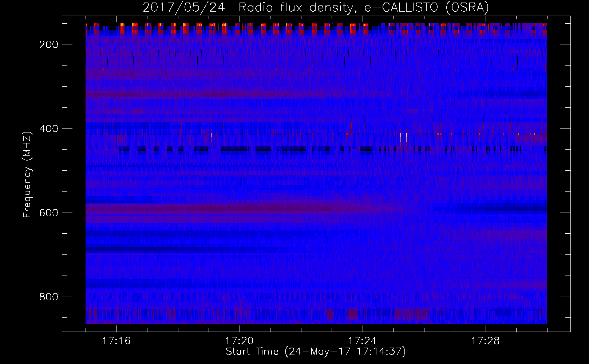Image resolution: width=589 pixels, height=364 pixels.
Task: Click the 800 frequency tick label
Action: [49, 297]
